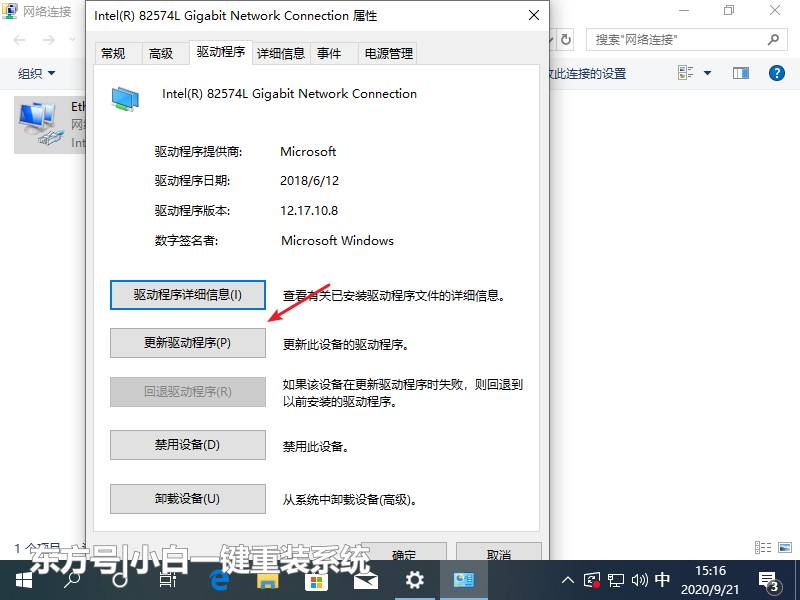
Task: Click the driver version 12.17.10.8 text
Action: (309, 211)
